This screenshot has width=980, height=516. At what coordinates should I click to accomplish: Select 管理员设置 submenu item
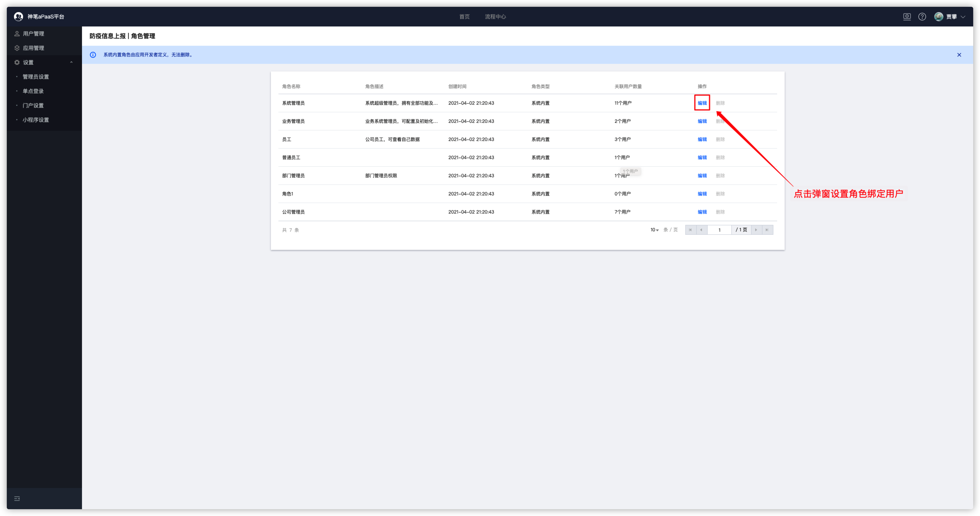coord(36,77)
